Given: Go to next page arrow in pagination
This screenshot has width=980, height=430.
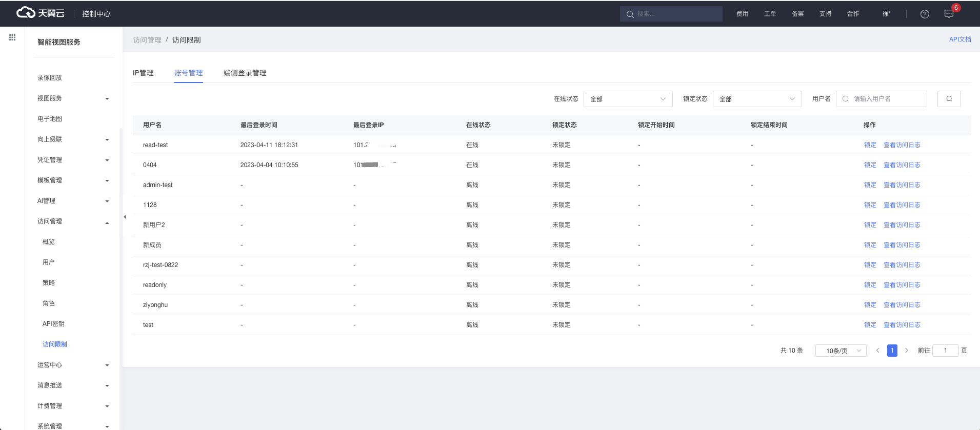Looking at the screenshot, I should point(907,351).
